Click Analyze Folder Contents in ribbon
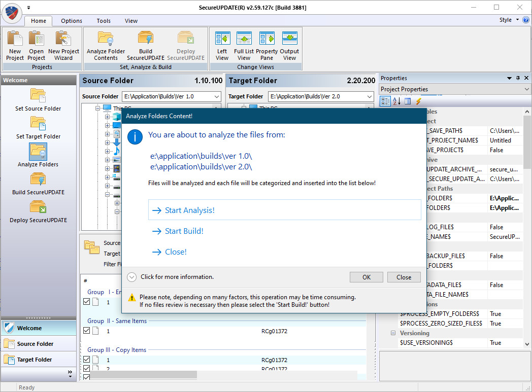532x392 pixels. pyautogui.click(x=106, y=46)
